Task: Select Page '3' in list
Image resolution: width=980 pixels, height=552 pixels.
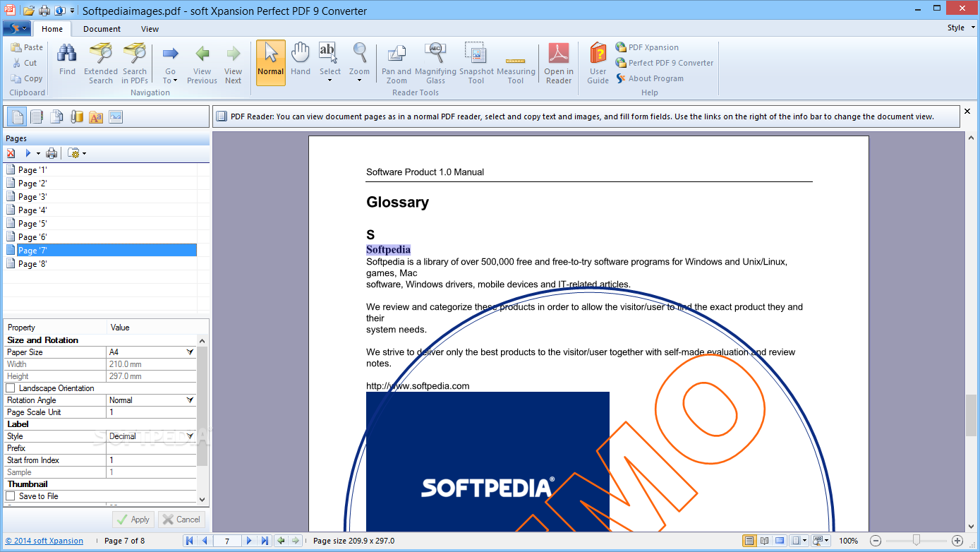Action: [x=32, y=197]
